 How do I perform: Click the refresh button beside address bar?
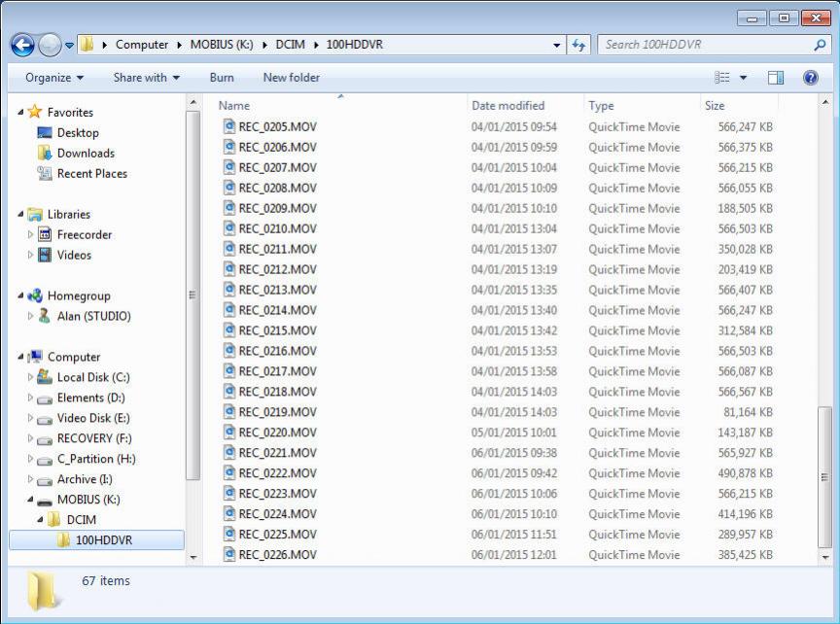click(x=579, y=45)
